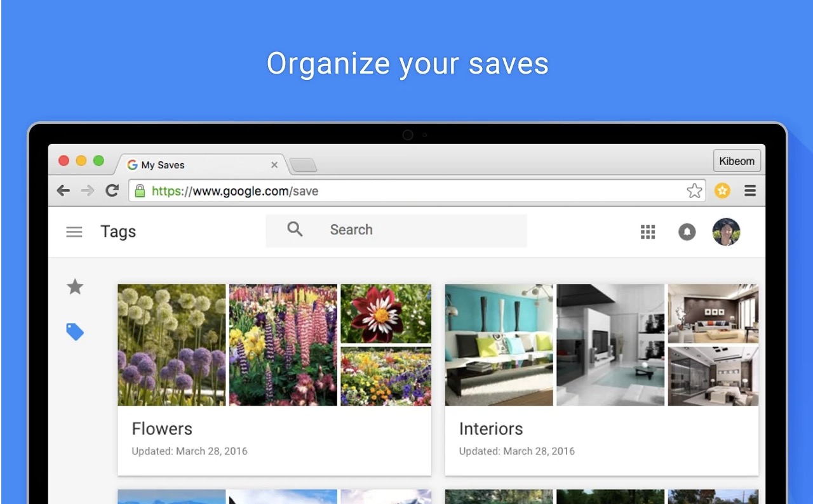Click the red dahlia flower thumbnail

coord(386,314)
